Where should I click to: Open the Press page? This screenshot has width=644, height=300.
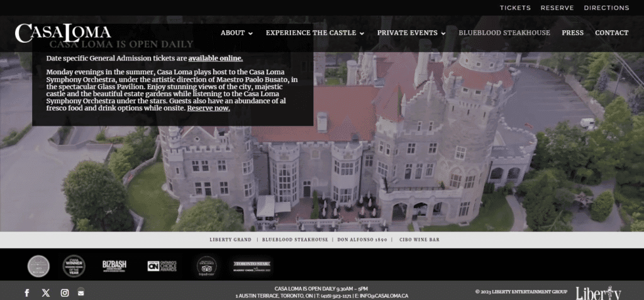coord(572,33)
